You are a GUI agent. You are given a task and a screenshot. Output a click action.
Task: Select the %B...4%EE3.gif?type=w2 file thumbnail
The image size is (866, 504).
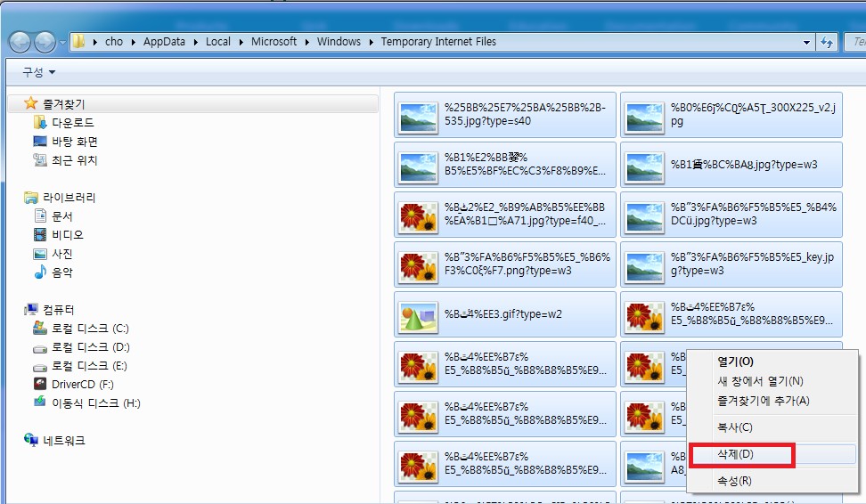pos(504,314)
